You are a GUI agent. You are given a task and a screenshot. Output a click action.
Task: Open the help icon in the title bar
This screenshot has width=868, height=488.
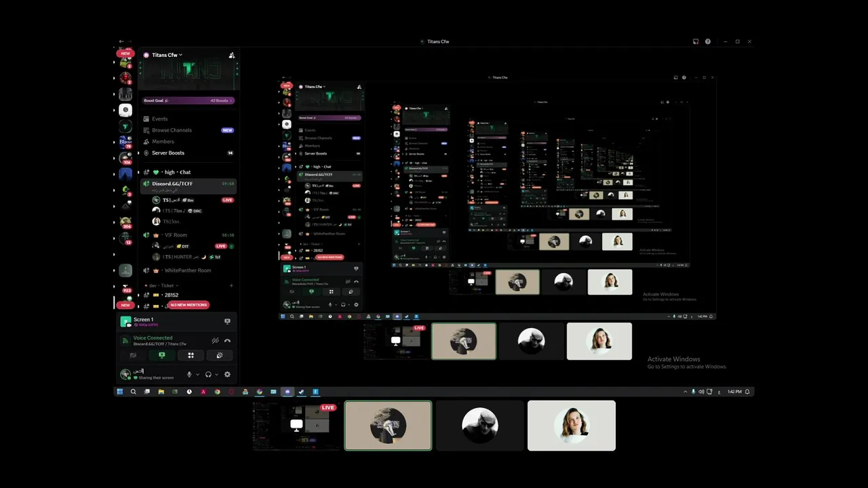(708, 41)
